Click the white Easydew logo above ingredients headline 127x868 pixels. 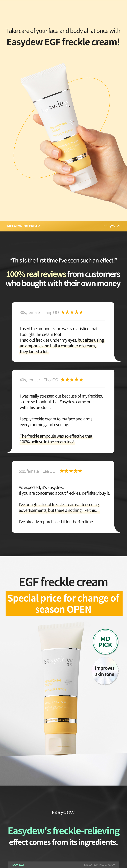63,812
